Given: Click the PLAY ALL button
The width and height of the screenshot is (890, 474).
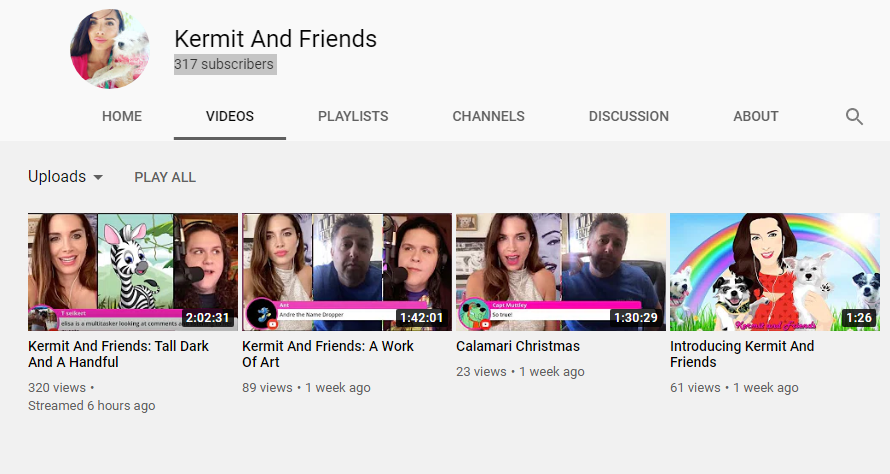Looking at the screenshot, I should (165, 177).
